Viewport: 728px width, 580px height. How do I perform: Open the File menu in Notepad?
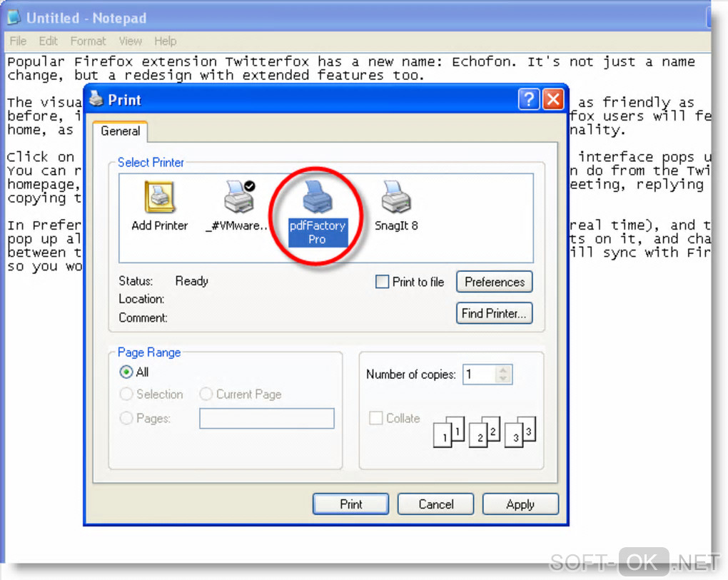18,41
